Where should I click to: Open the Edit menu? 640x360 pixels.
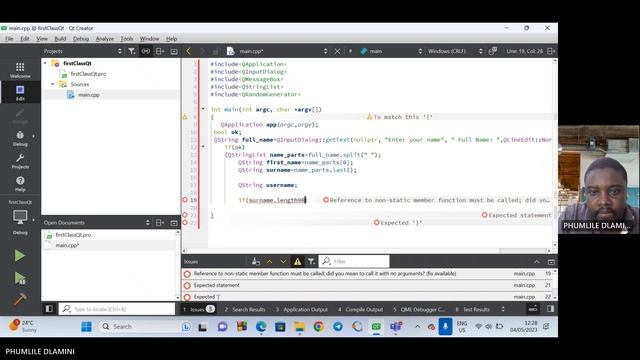point(25,39)
